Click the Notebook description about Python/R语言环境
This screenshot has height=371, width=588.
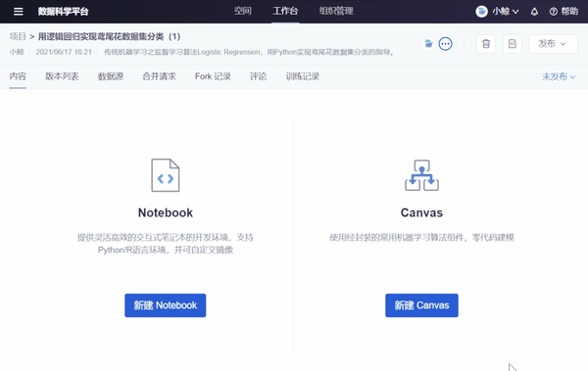coord(166,244)
